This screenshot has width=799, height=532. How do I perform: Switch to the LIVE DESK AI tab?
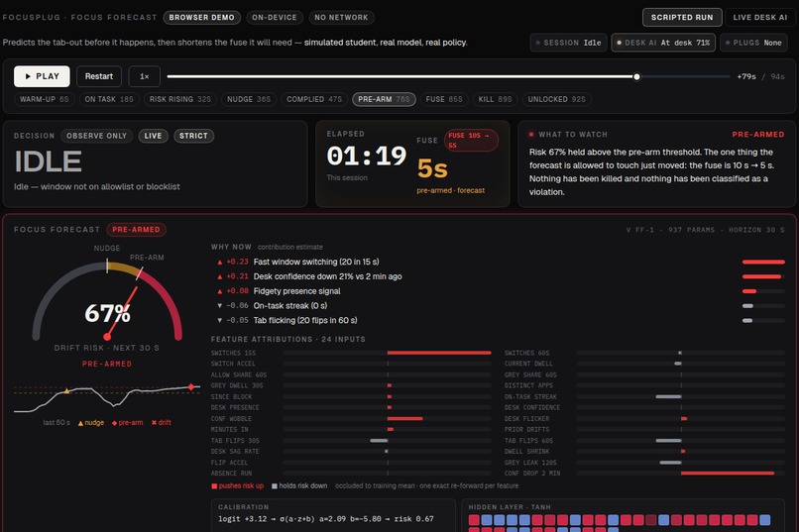(759, 17)
